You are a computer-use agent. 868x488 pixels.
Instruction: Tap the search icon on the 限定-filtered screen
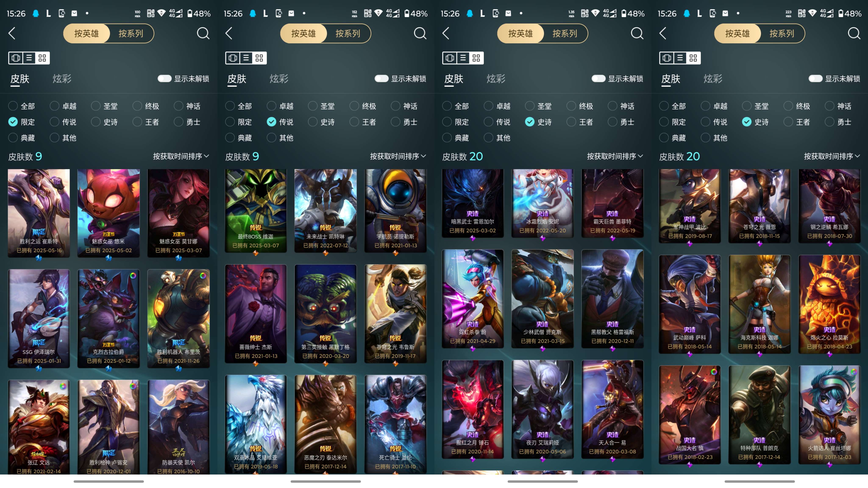[x=203, y=33]
